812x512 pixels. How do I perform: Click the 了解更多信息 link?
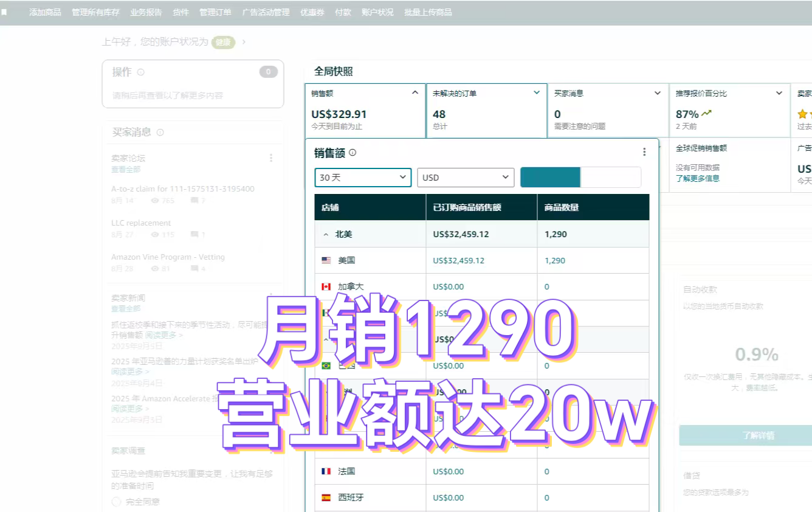pyautogui.click(x=697, y=178)
